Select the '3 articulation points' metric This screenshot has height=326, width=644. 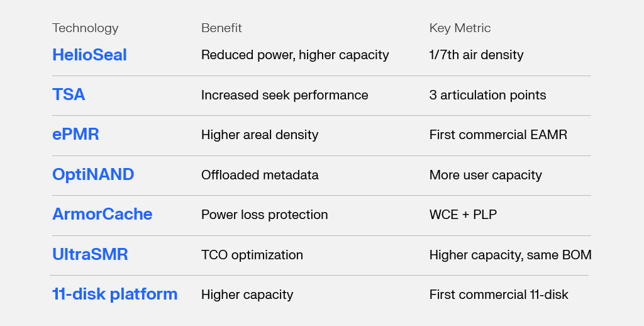tap(487, 96)
